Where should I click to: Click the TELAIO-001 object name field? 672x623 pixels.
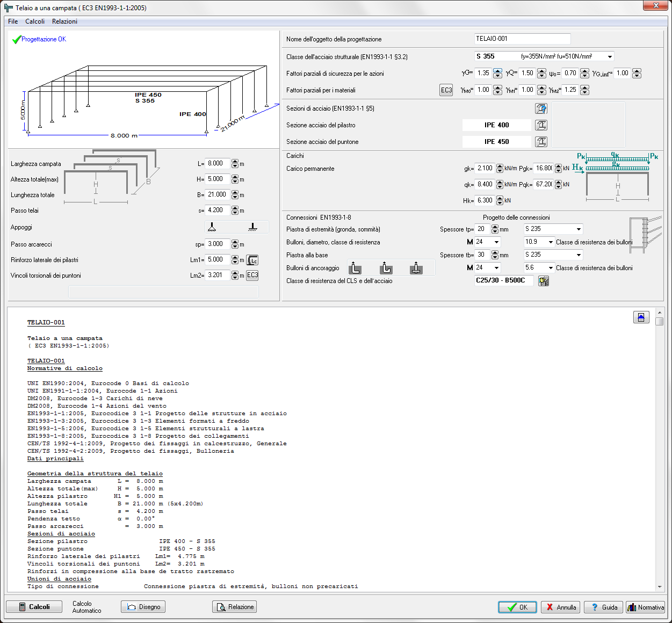pos(522,39)
